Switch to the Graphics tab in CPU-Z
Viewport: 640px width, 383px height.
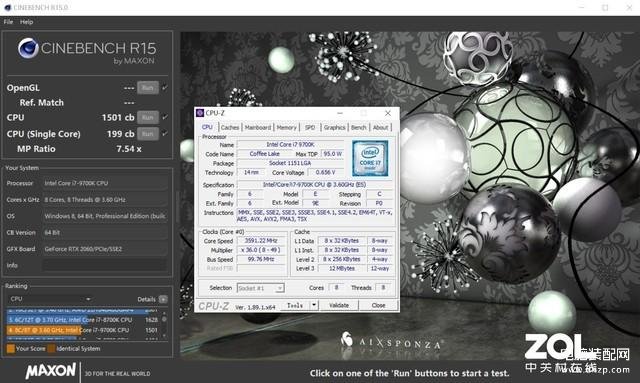click(x=335, y=128)
